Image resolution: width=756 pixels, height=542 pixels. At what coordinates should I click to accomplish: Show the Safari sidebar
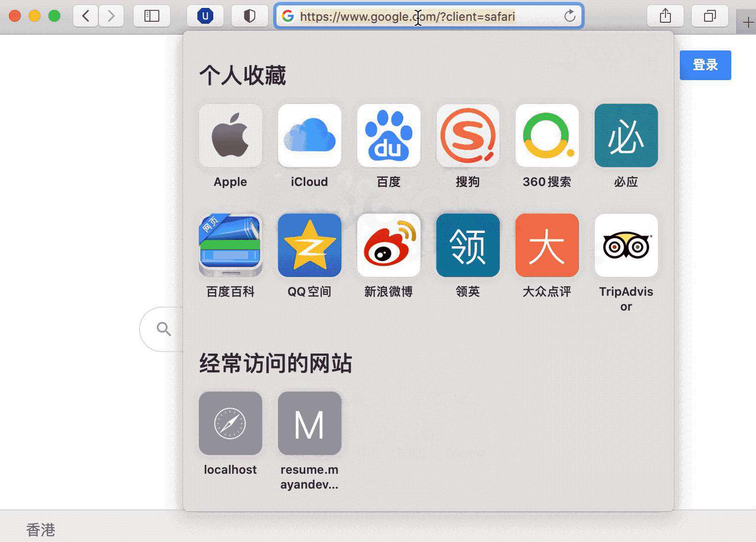(x=152, y=16)
